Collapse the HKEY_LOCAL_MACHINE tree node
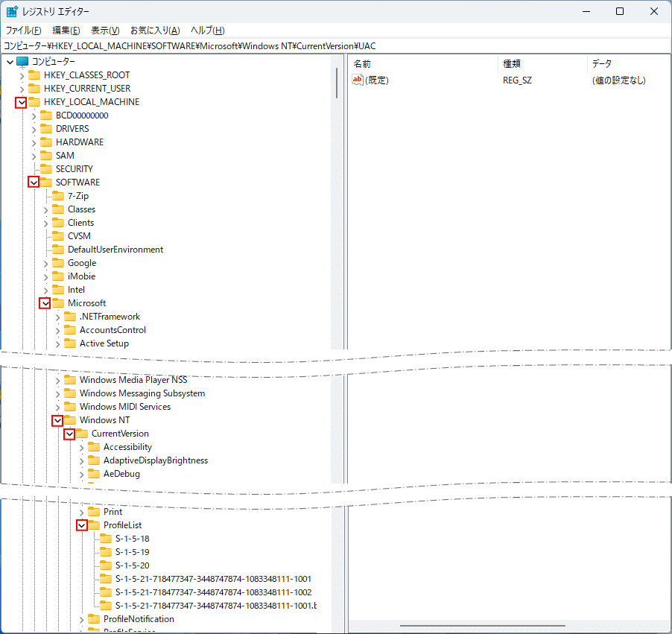This screenshot has width=672, height=634. pyautogui.click(x=20, y=101)
